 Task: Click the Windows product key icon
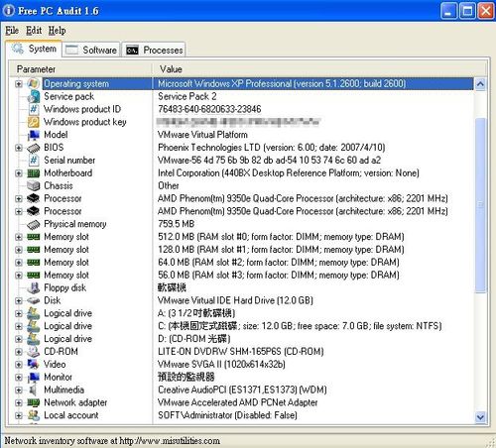33,122
